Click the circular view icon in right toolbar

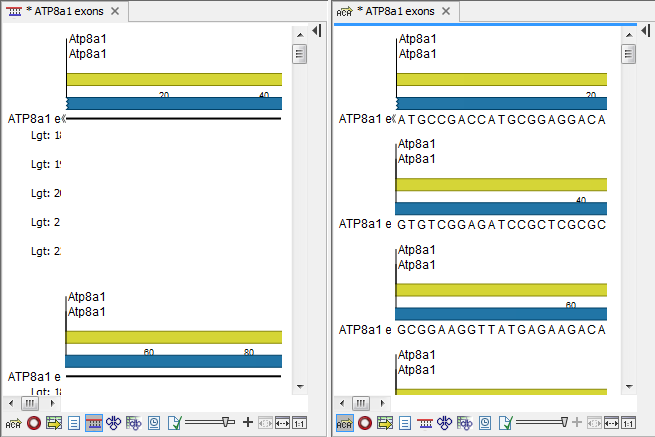(x=365, y=423)
